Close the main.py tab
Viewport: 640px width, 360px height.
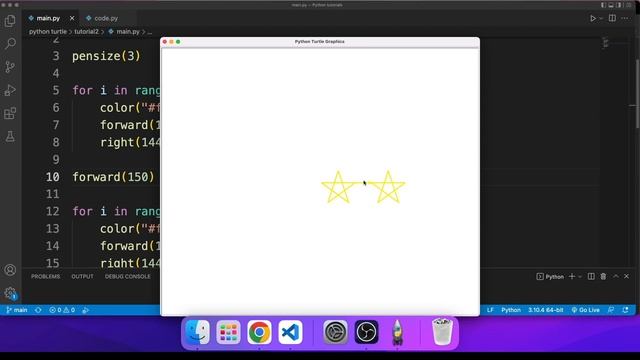point(72,18)
